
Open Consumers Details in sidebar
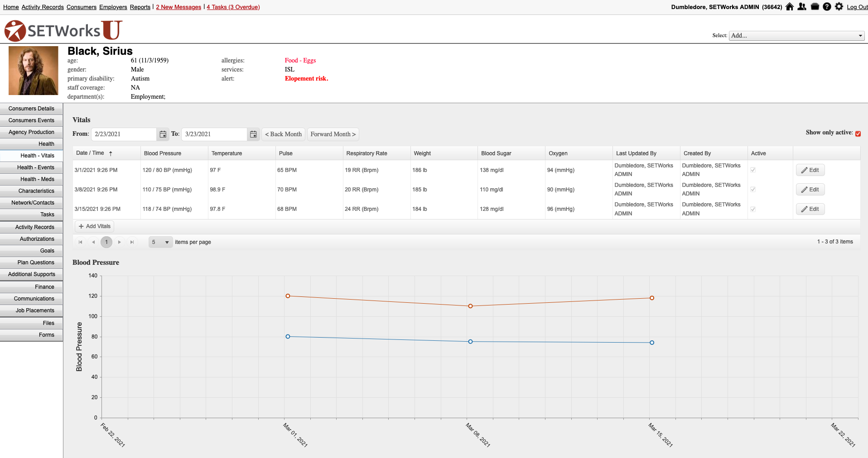31,109
